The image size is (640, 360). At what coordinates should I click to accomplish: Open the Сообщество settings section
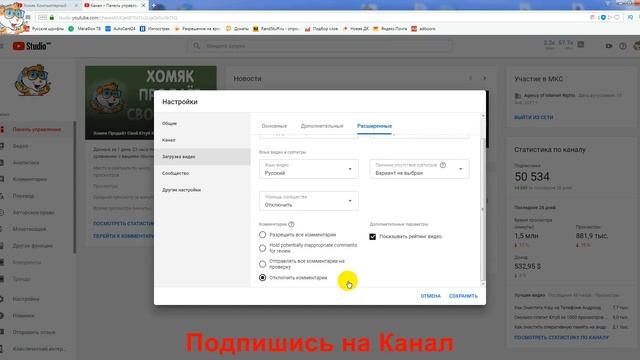click(x=202, y=173)
